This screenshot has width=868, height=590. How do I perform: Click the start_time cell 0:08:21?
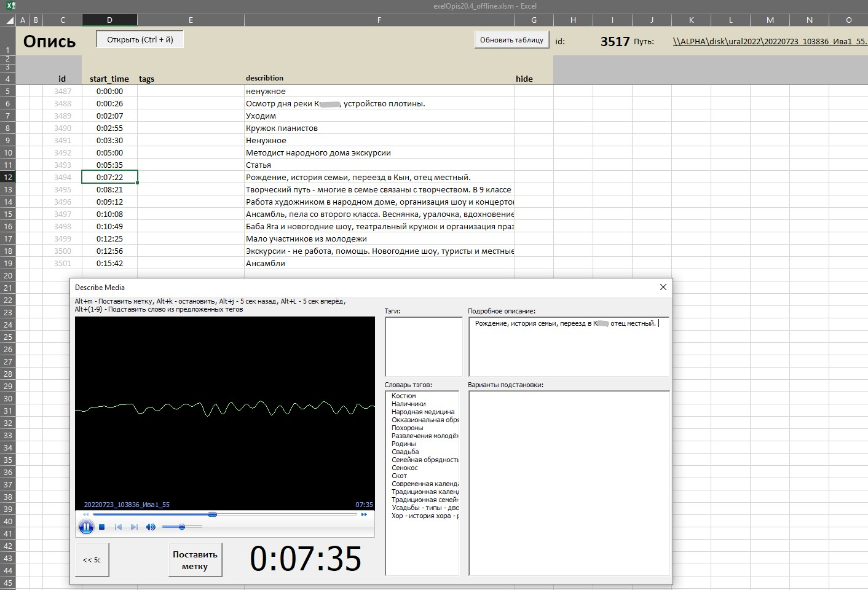coord(109,189)
